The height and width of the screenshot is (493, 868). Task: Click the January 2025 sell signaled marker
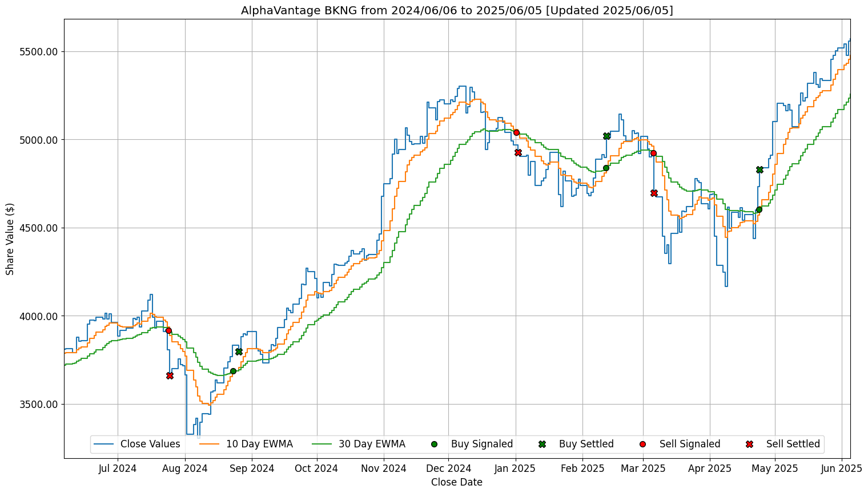516,132
